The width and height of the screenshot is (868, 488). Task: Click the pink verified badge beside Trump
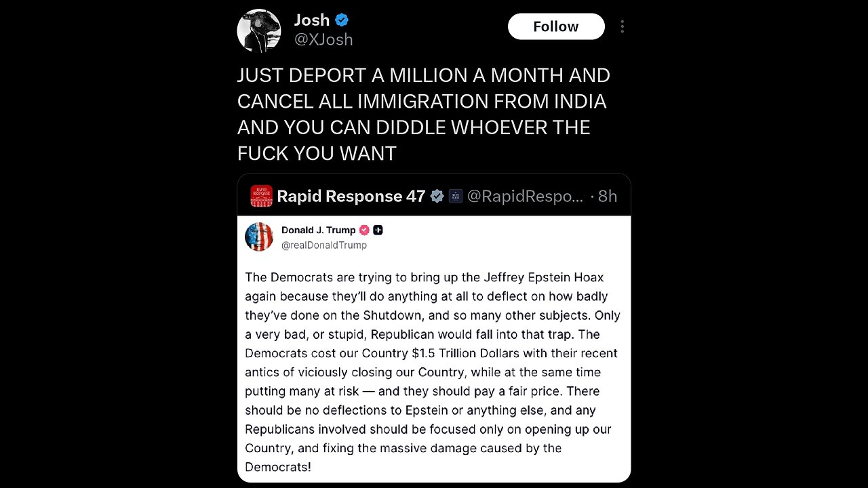[364, 230]
